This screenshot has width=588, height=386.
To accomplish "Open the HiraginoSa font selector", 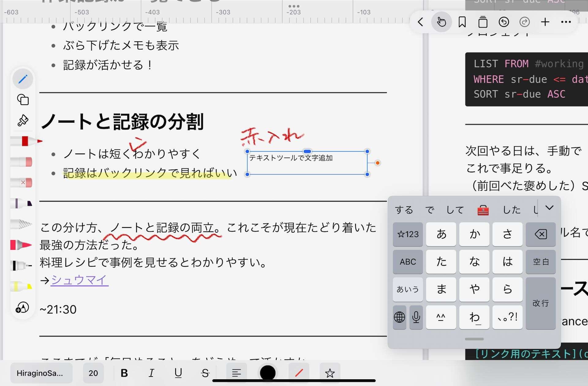I will [x=41, y=373].
